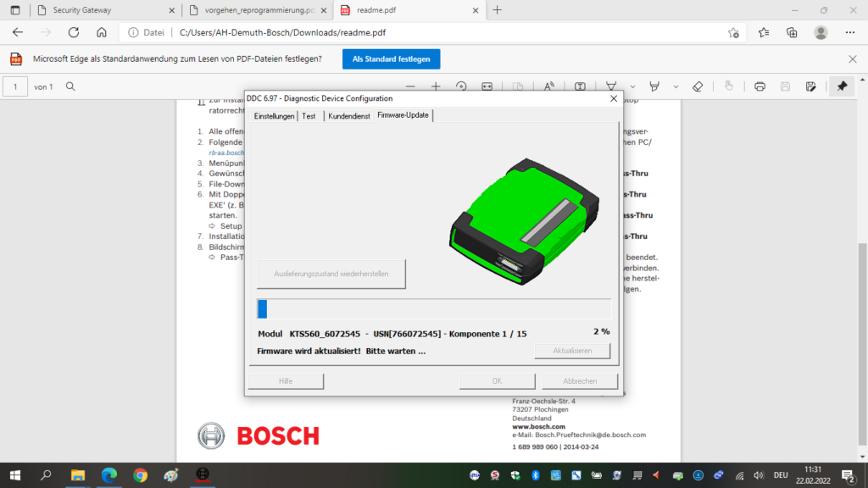Expand Highlight color options dropdown

(676, 87)
